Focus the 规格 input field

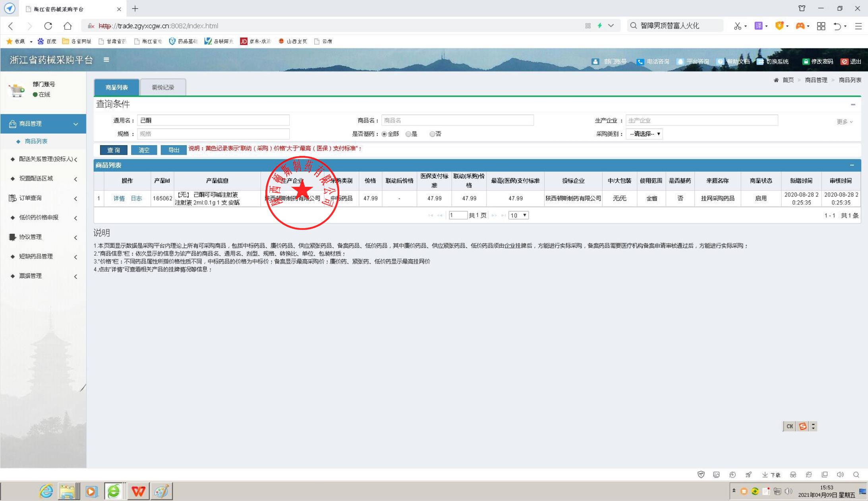(x=213, y=134)
